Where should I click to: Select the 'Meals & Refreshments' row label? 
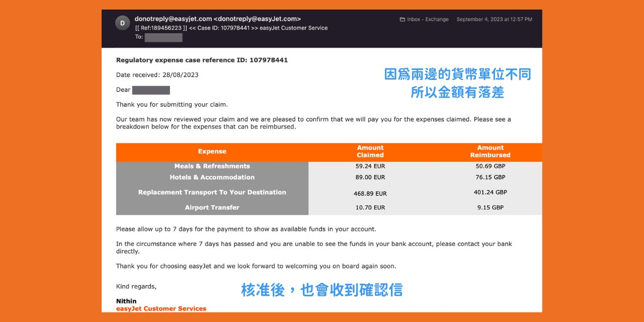click(212, 166)
